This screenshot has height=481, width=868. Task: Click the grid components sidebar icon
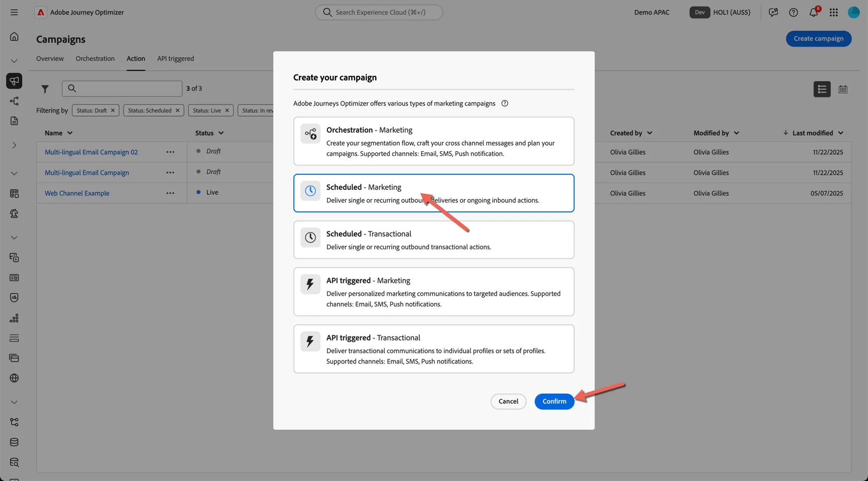[x=14, y=193]
